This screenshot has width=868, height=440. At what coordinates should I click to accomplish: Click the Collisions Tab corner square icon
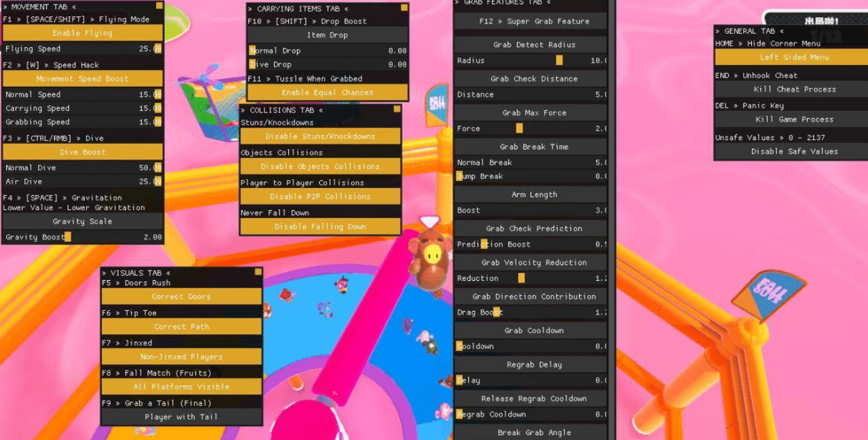397,109
